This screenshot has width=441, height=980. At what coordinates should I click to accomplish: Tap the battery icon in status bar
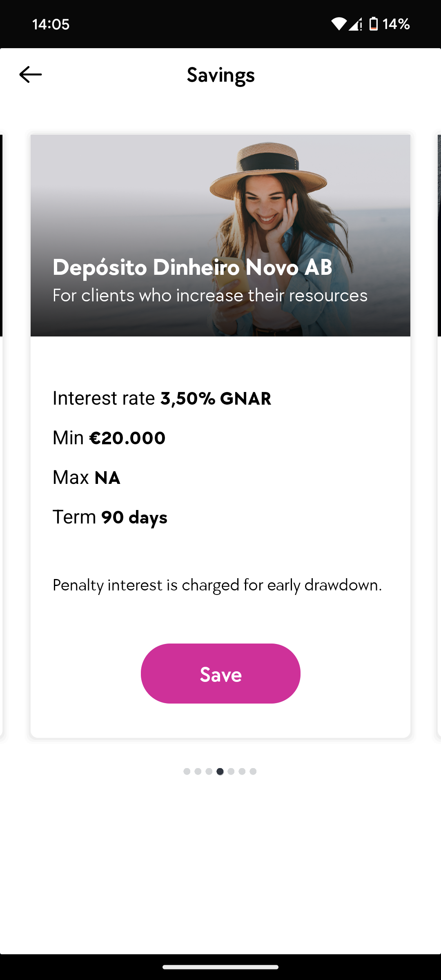click(373, 24)
